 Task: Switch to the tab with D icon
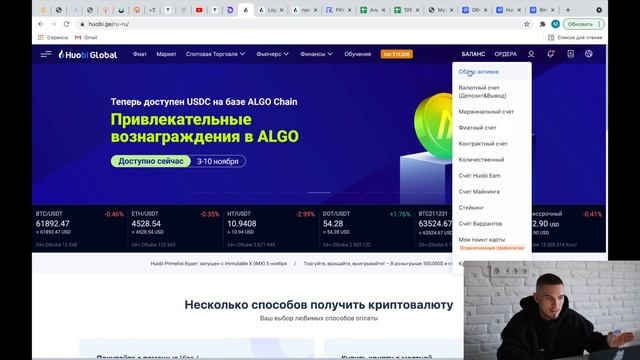click(230, 10)
